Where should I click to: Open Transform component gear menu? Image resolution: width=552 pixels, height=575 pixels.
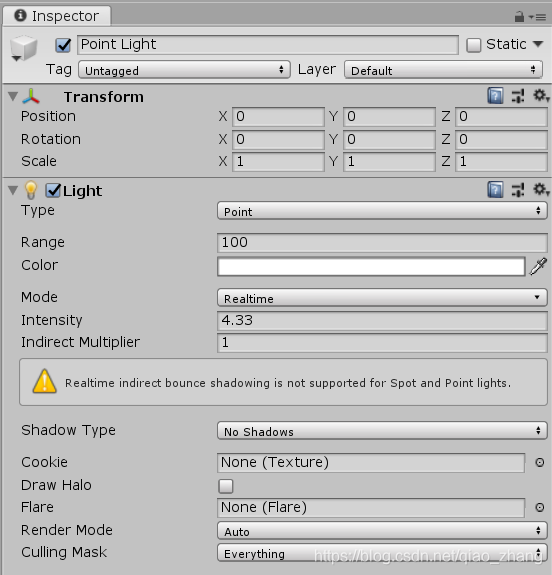pos(541,96)
